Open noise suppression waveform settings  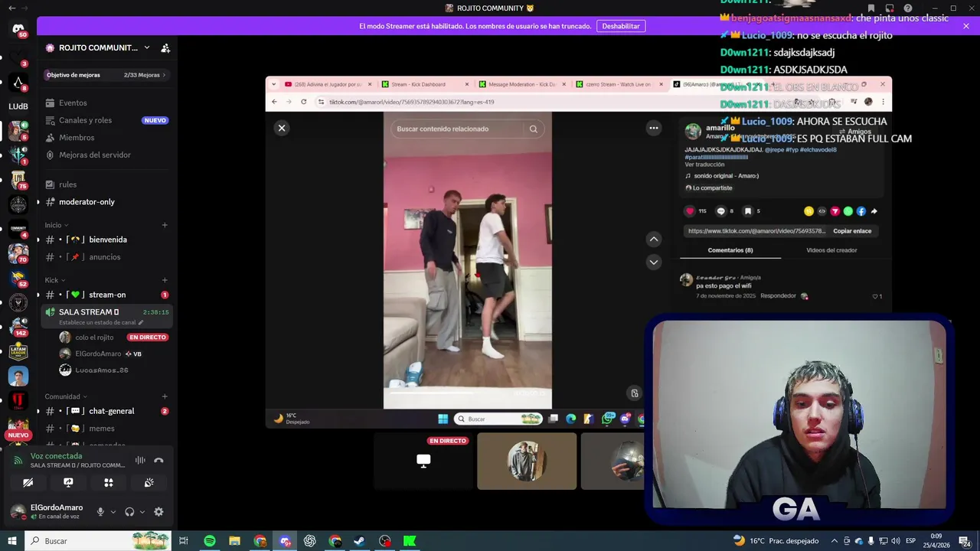(140, 460)
